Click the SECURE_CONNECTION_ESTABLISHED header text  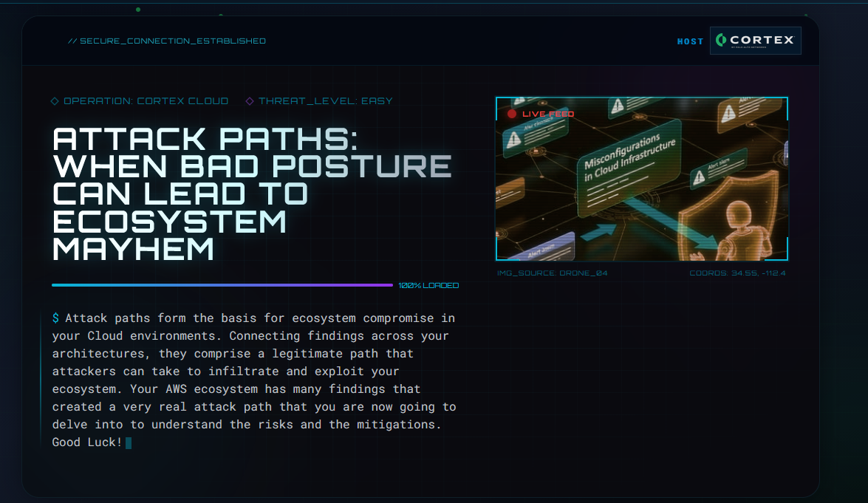click(167, 41)
